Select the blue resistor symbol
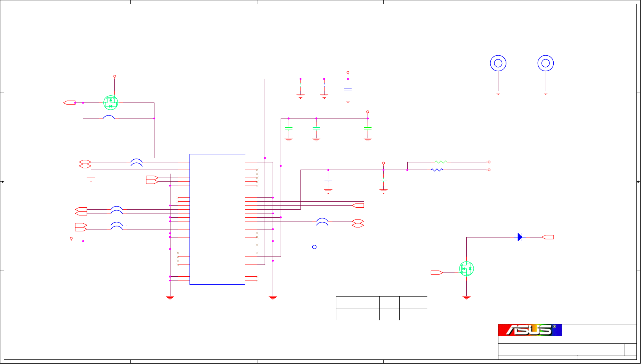The height and width of the screenshot is (364, 641). 437,170
